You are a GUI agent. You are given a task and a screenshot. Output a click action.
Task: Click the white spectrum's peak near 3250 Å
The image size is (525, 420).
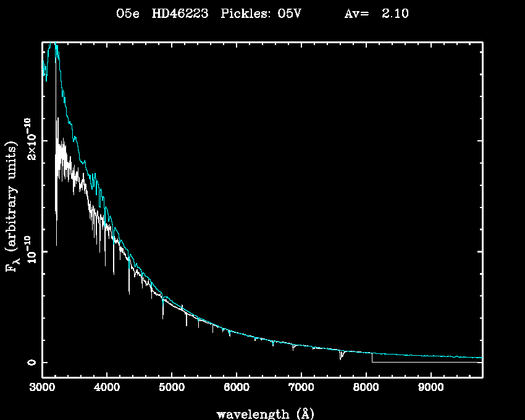tap(58, 119)
